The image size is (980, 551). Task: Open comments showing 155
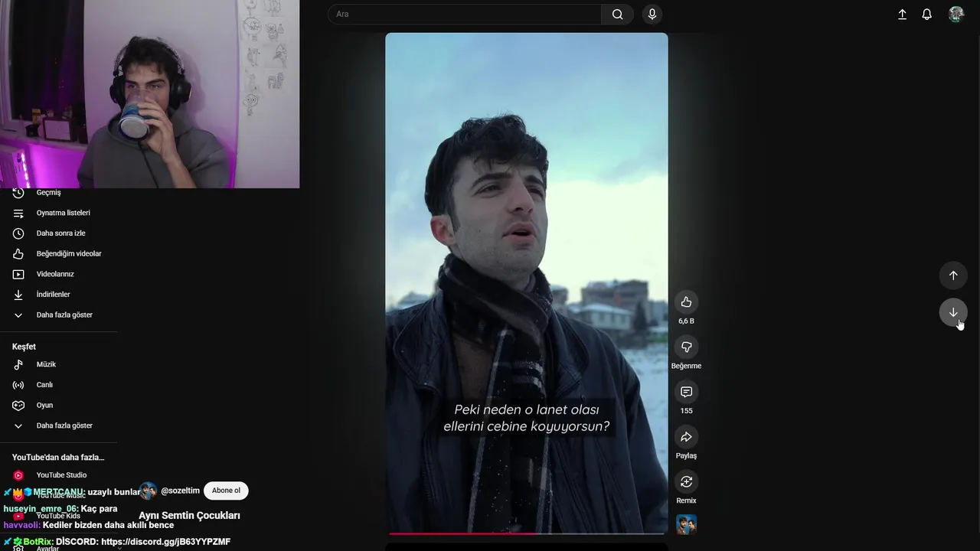click(686, 392)
